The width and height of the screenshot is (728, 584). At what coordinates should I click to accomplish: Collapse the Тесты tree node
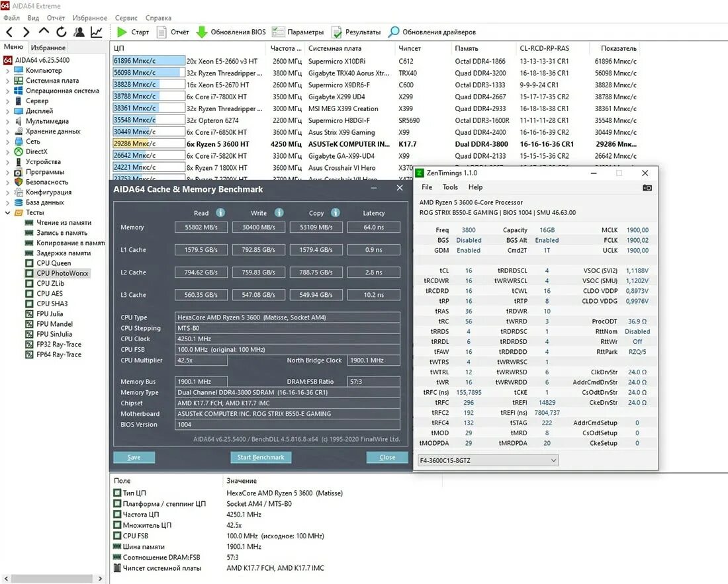[7, 212]
